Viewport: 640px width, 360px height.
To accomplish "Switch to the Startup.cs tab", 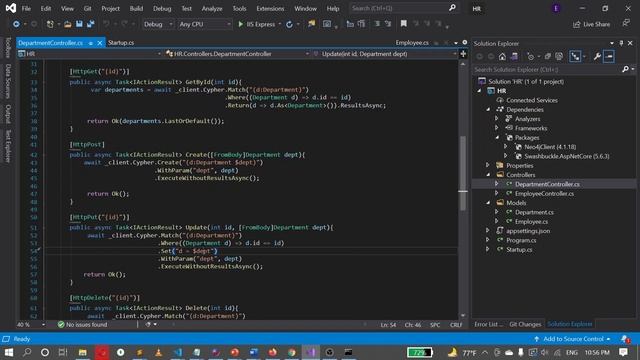I will [x=121, y=42].
